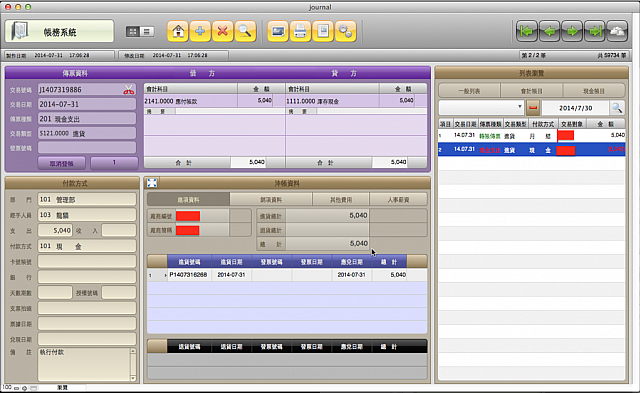Image resolution: width=640 pixels, height=393 pixels.
Task: Print using the printer icon
Action: pos(300,31)
